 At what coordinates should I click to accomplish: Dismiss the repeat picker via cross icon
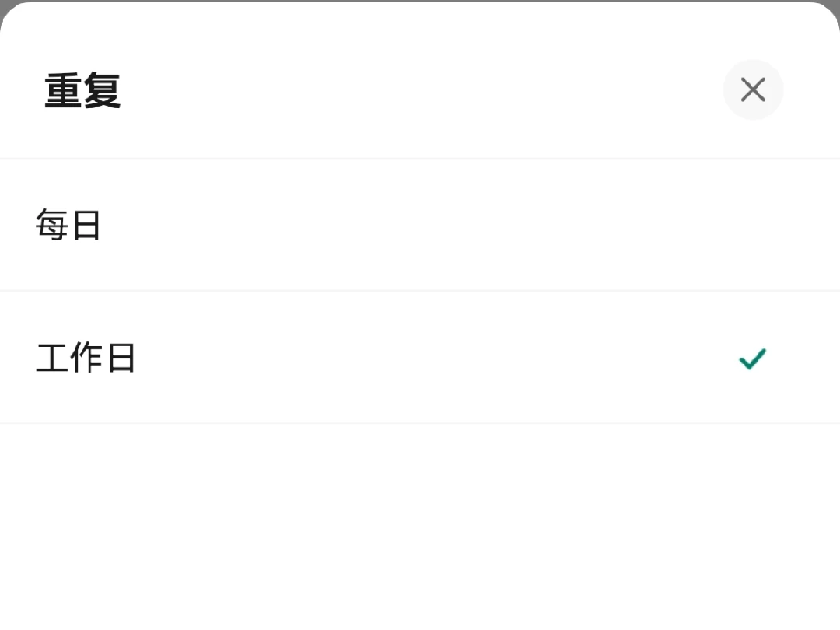tap(753, 90)
